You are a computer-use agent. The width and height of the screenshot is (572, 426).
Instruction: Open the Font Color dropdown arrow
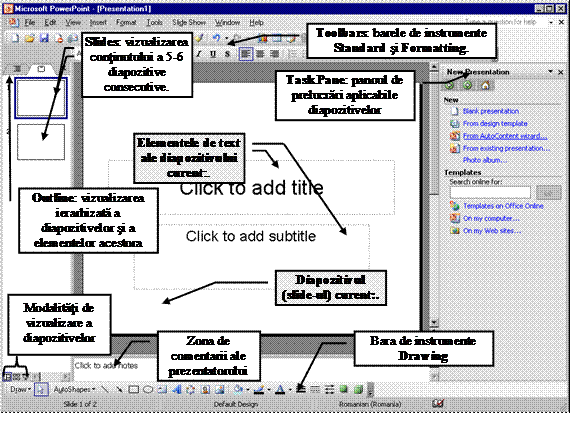pos(290,390)
